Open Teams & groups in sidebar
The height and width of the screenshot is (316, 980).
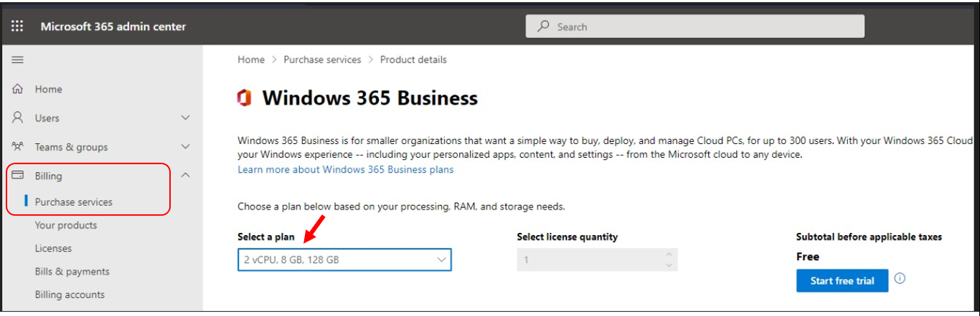(x=71, y=147)
